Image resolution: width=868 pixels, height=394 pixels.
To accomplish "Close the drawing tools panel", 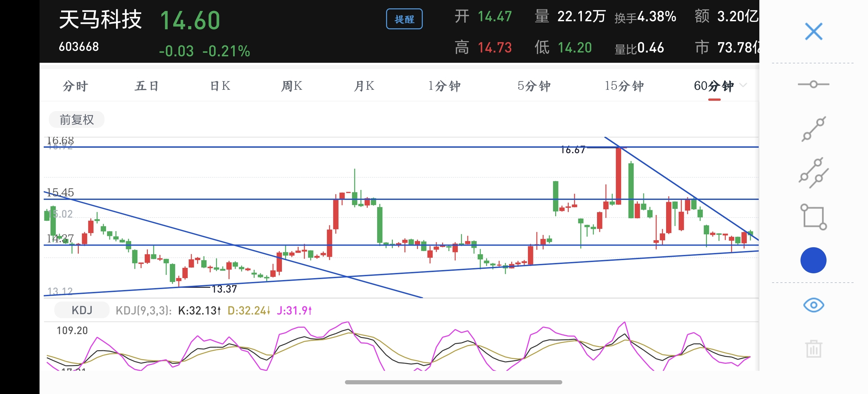I will tap(813, 32).
